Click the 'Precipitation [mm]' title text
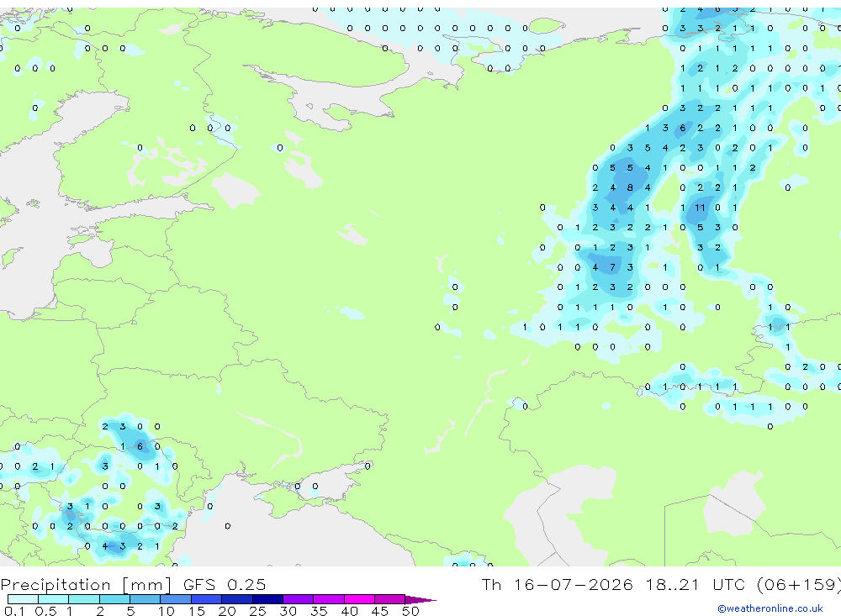Viewport: 841px width, 616px height. point(86,585)
